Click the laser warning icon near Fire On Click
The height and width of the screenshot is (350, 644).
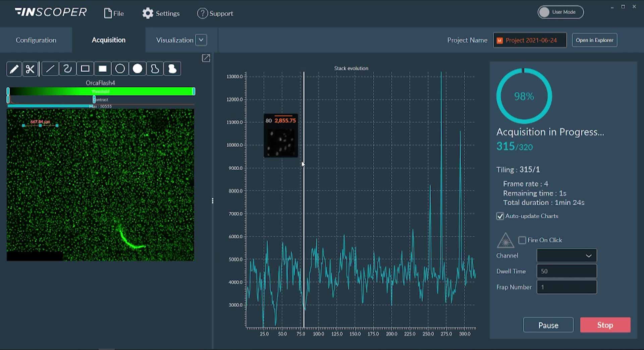(x=506, y=240)
